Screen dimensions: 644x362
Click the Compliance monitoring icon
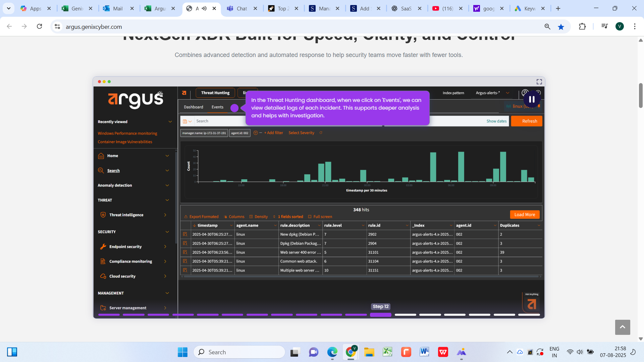tap(103, 261)
